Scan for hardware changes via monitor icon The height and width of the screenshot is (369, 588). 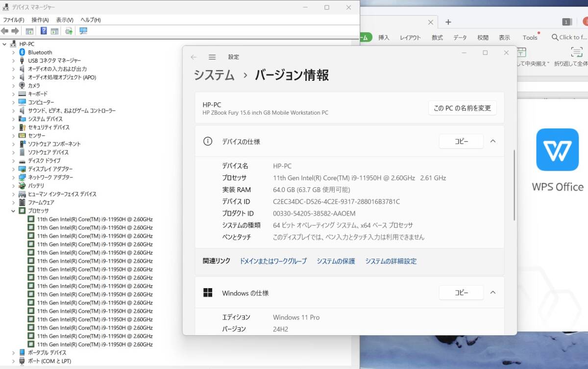83,31
